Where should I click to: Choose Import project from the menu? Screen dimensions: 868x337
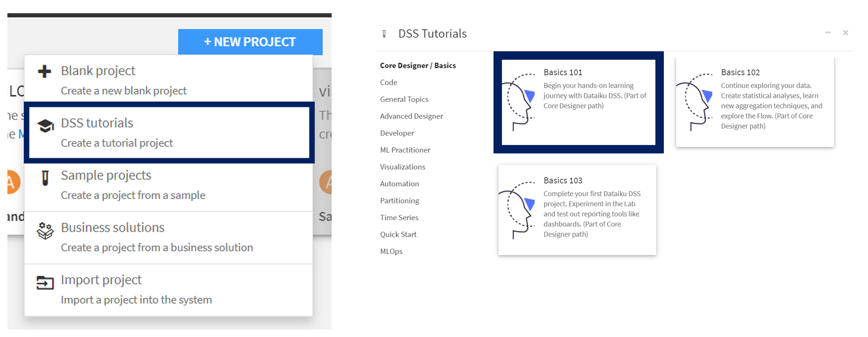click(168, 290)
